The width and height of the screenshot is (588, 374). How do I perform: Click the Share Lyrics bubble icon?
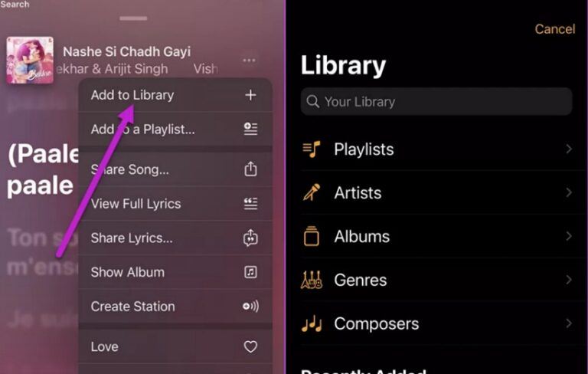point(250,238)
